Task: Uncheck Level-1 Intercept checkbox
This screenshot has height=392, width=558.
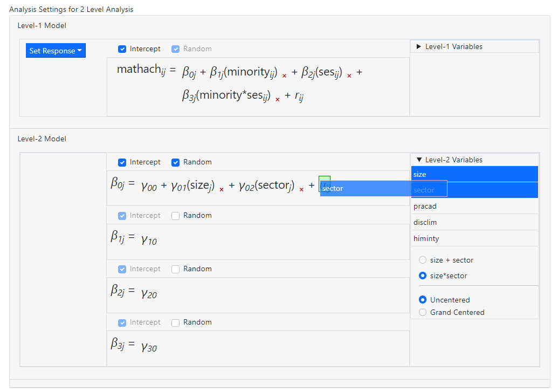Action: tap(122, 49)
